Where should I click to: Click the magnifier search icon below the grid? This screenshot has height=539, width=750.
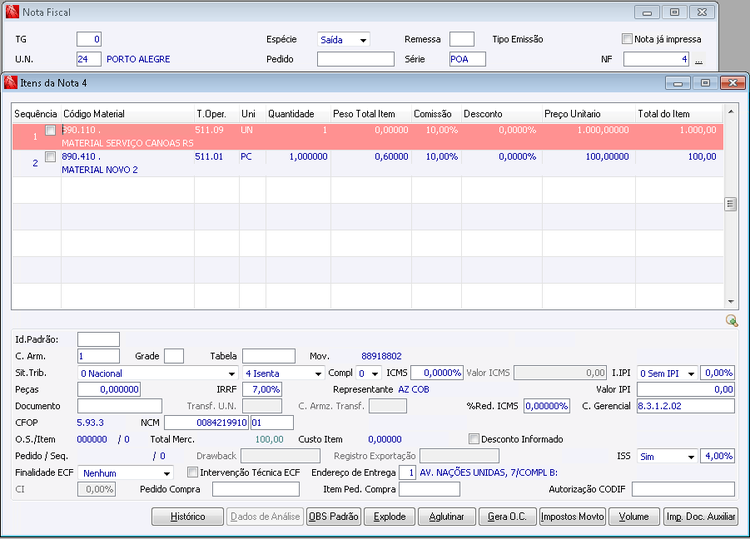pyautogui.click(x=732, y=320)
